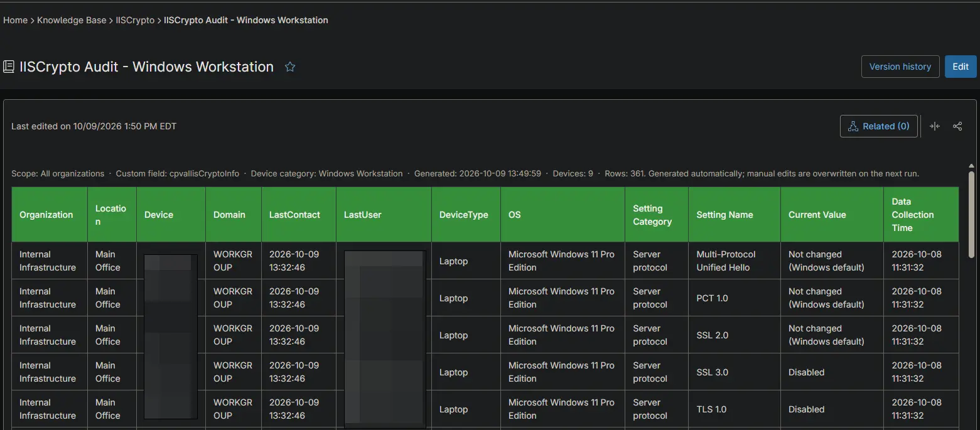This screenshot has width=980, height=430.
Task: Select the DeviceType column header
Action: (466, 215)
